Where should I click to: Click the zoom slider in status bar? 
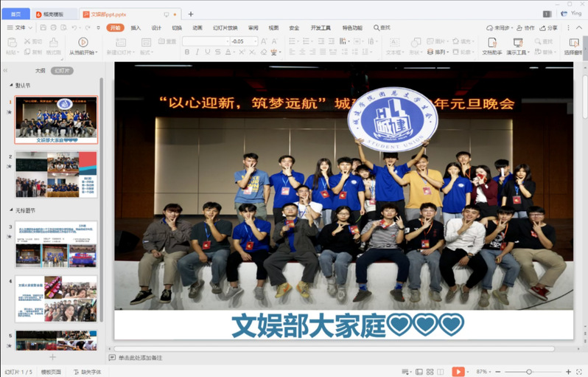(529, 371)
